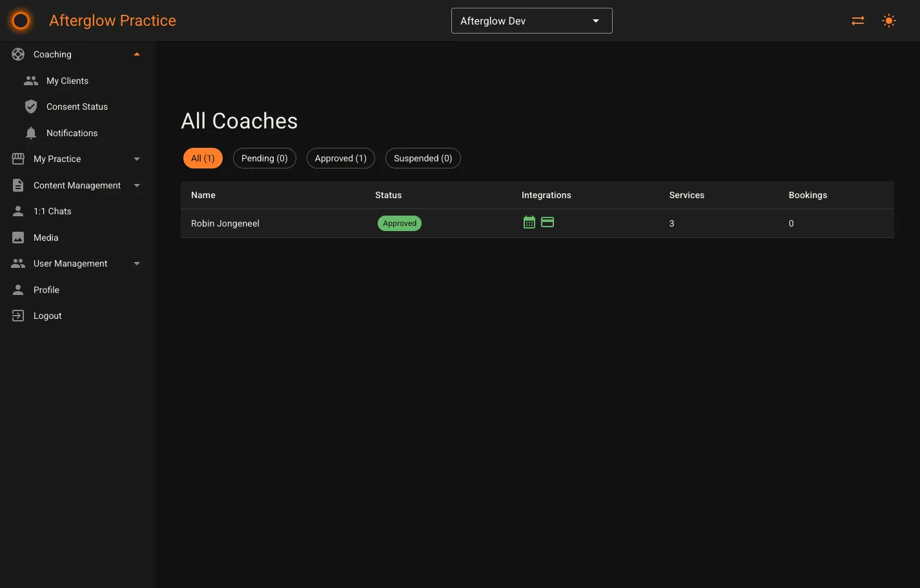Open Robin Jongeneel's coach record
The height and width of the screenshot is (588, 920).
coord(225,223)
